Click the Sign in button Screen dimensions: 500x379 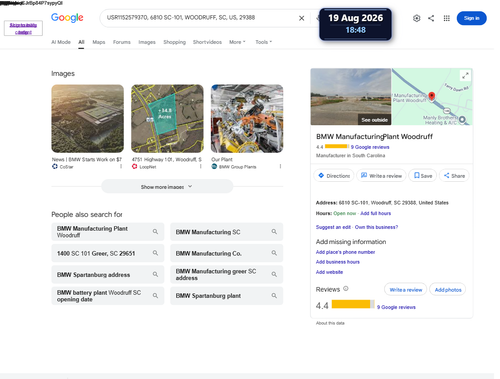pos(471,18)
